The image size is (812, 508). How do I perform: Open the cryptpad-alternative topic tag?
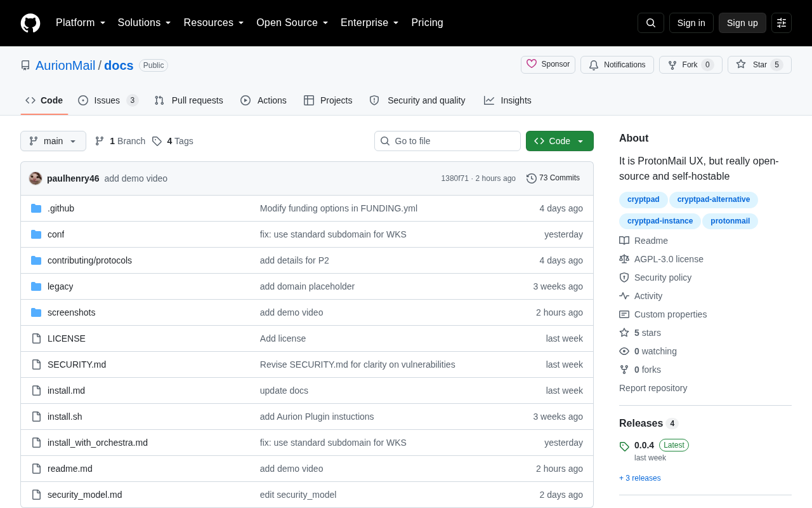point(714,200)
